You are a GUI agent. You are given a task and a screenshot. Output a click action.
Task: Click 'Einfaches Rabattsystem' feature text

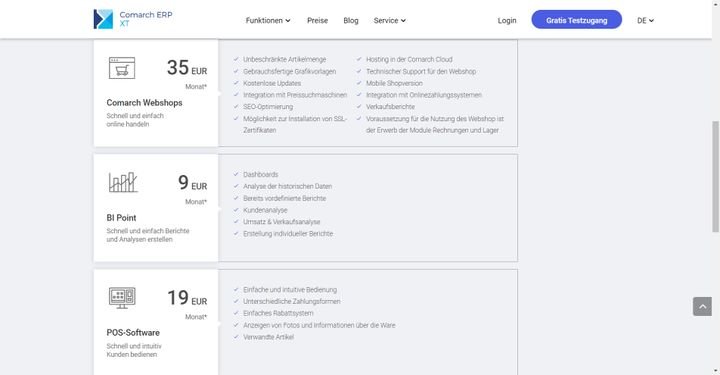pos(278,313)
